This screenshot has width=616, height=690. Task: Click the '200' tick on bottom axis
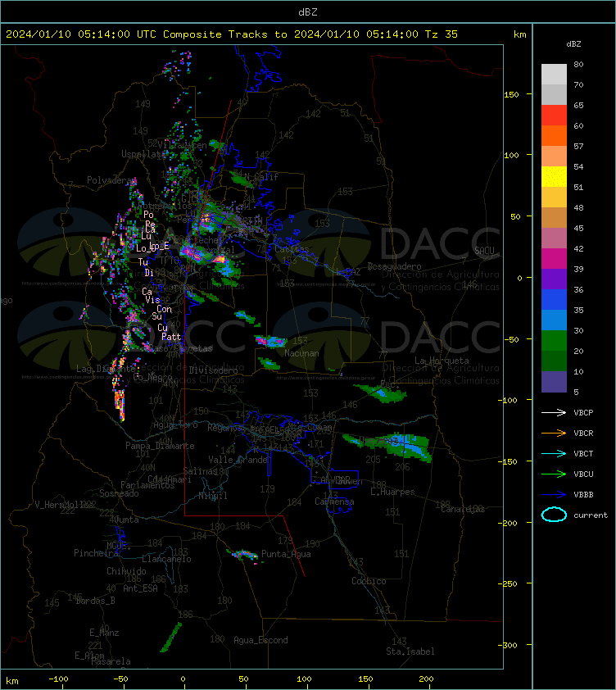[x=426, y=679]
